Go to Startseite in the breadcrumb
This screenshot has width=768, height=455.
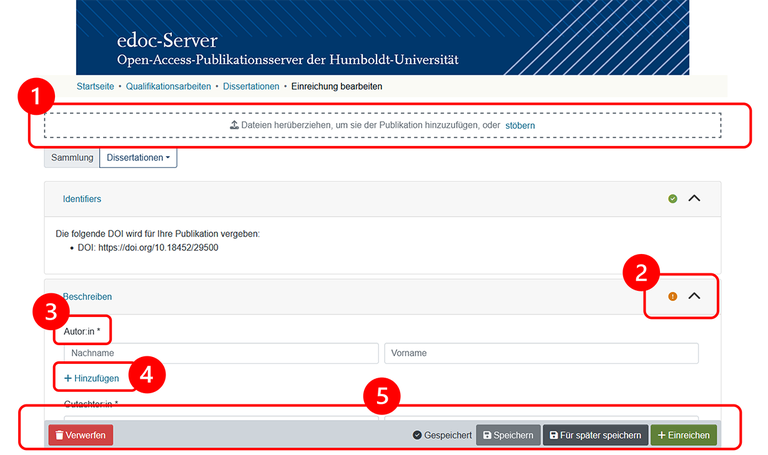pos(95,87)
